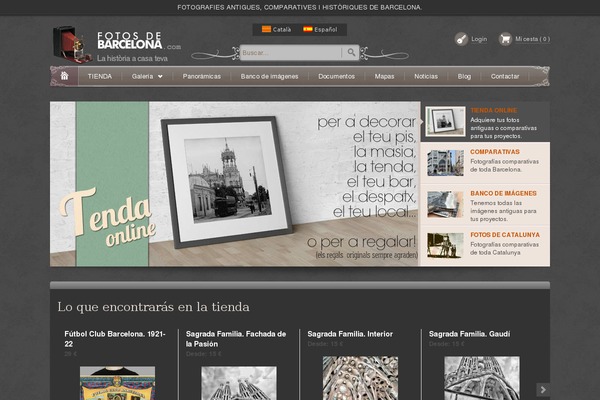This screenshot has height=400, width=600.
Task: Click the Fútbol Club Barcelona product image
Action: tap(117, 383)
